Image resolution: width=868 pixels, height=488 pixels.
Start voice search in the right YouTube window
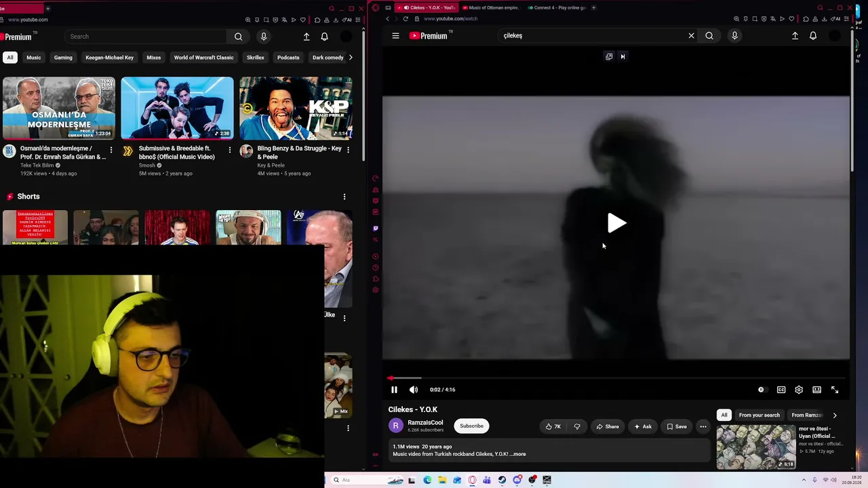click(x=734, y=36)
